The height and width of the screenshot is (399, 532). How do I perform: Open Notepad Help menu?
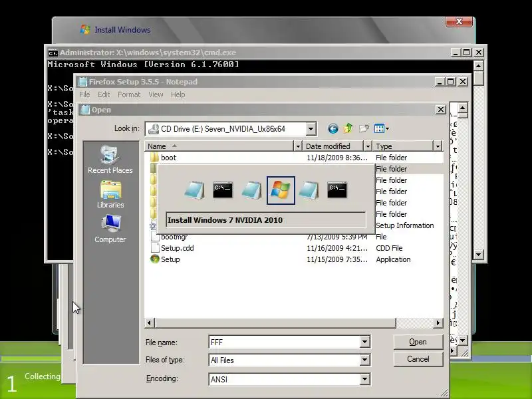(x=178, y=94)
